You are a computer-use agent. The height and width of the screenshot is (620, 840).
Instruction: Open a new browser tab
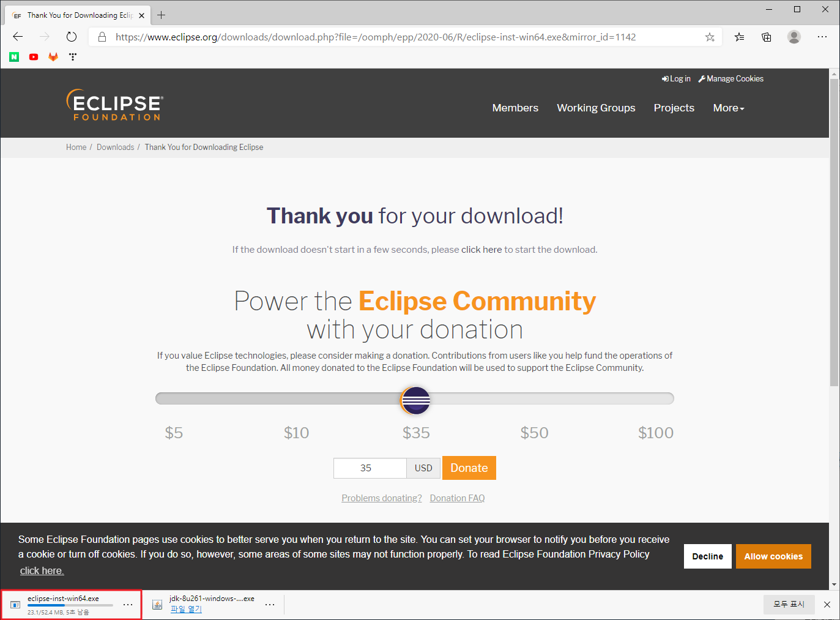[162, 15]
